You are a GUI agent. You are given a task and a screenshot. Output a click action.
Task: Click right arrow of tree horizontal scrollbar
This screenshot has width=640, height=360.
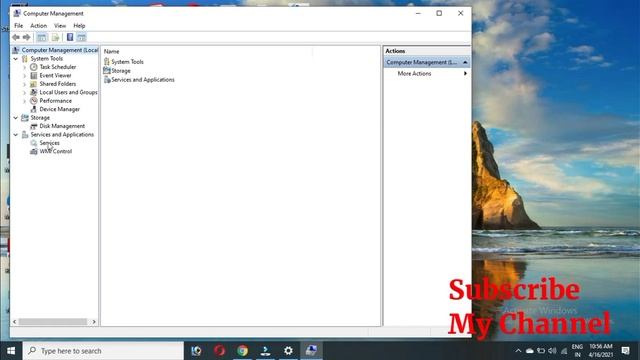pos(94,322)
